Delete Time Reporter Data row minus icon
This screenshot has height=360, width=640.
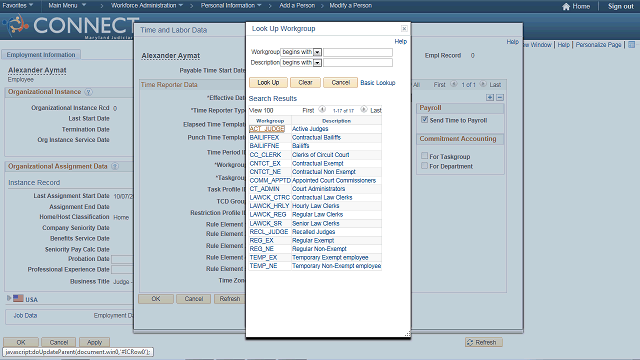500,98
